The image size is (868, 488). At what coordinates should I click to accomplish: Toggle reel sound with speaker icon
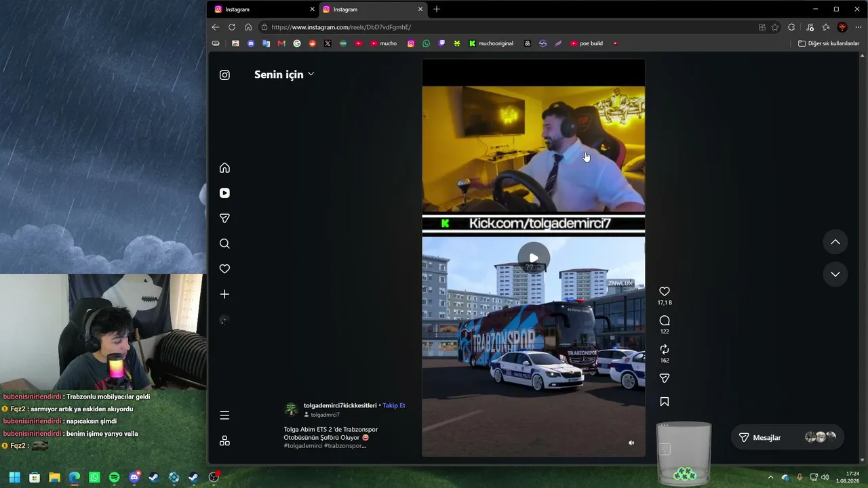point(631,443)
